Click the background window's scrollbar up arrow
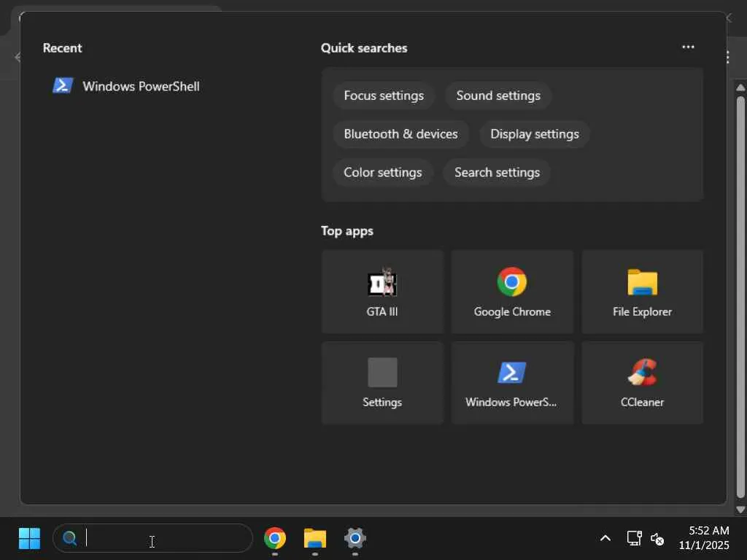This screenshot has height=560, width=747. [x=740, y=87]
